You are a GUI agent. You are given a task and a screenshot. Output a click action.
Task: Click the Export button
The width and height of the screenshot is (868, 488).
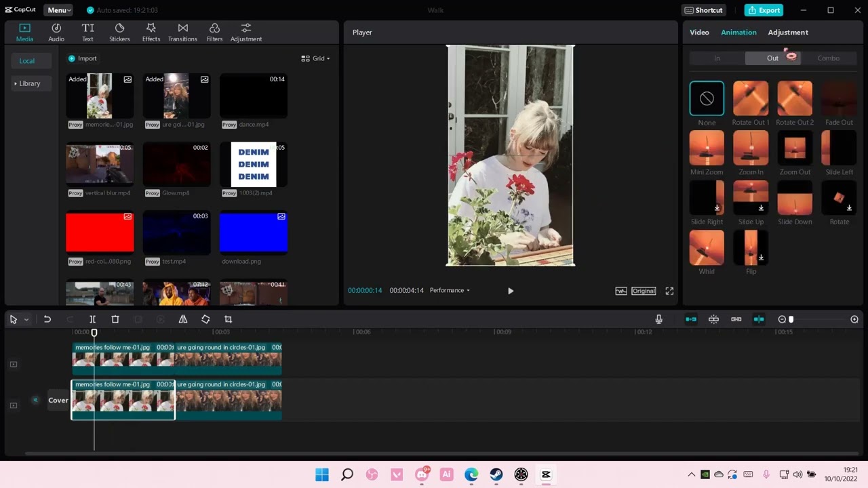tap(764, 10)
